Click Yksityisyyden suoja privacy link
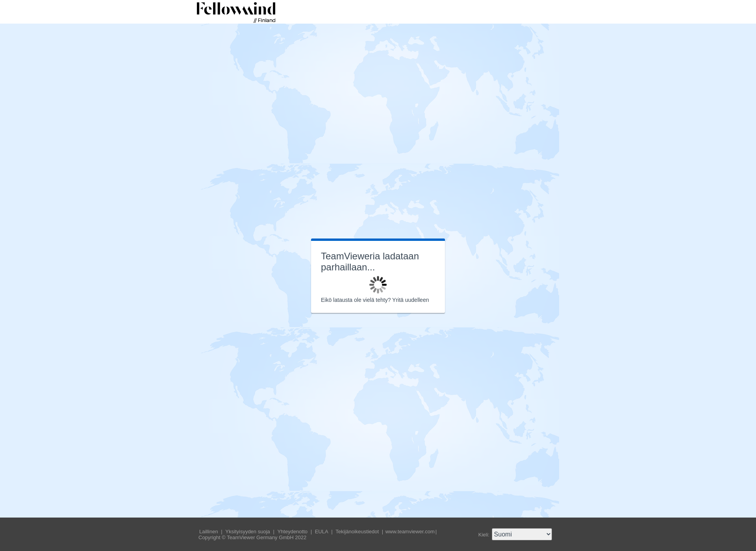The height and width of the screenshot is (551, 756). click(248, 531)
